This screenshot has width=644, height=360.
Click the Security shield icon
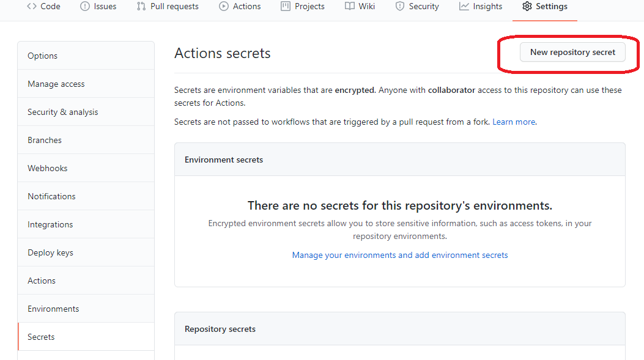point(400,6)
